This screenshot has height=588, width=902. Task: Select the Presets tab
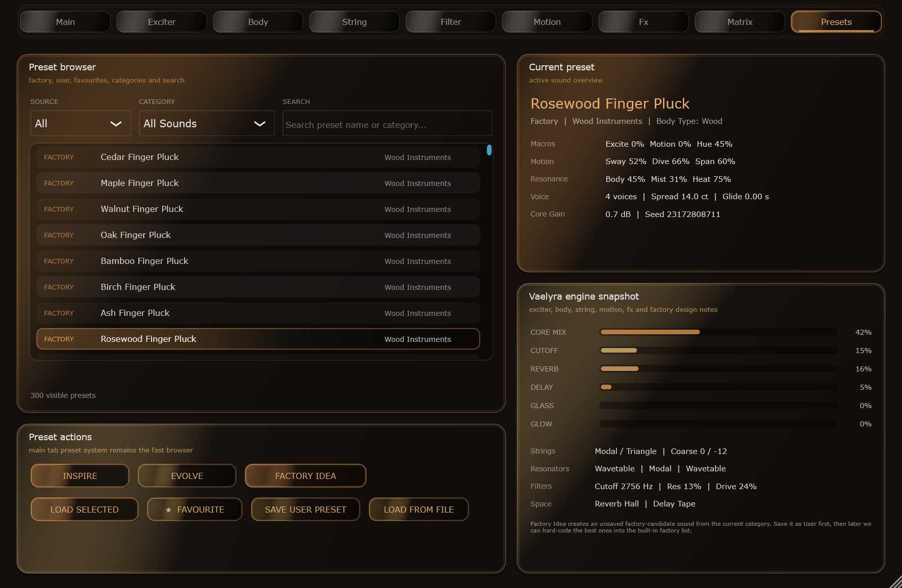click(x=836, y=22)
